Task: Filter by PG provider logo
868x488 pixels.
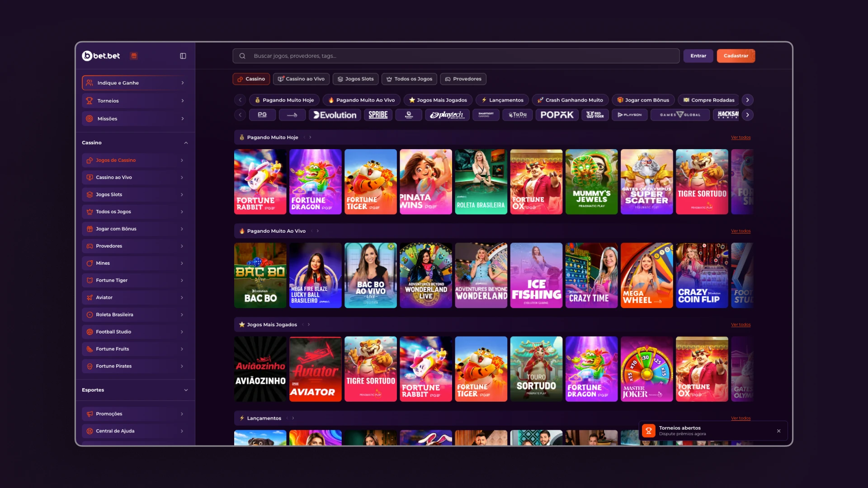Action: (262, 115)
